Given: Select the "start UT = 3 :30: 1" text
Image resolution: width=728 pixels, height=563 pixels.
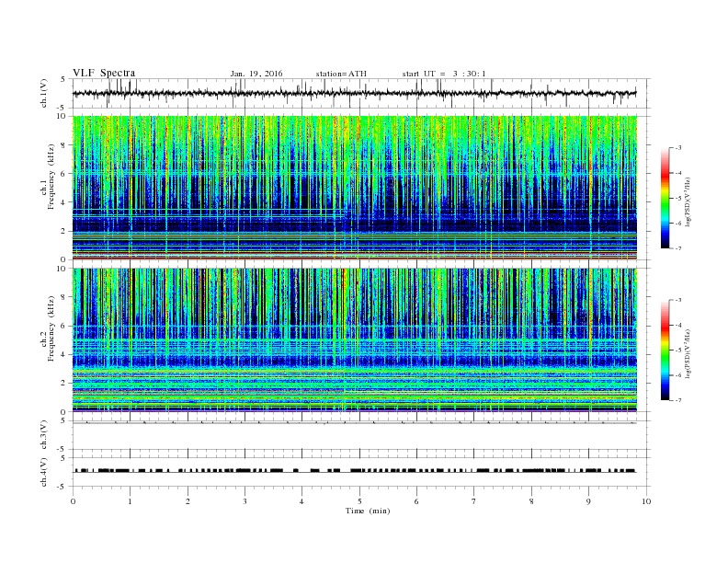Looking at the screenshot, I should (x=444, y=74).
